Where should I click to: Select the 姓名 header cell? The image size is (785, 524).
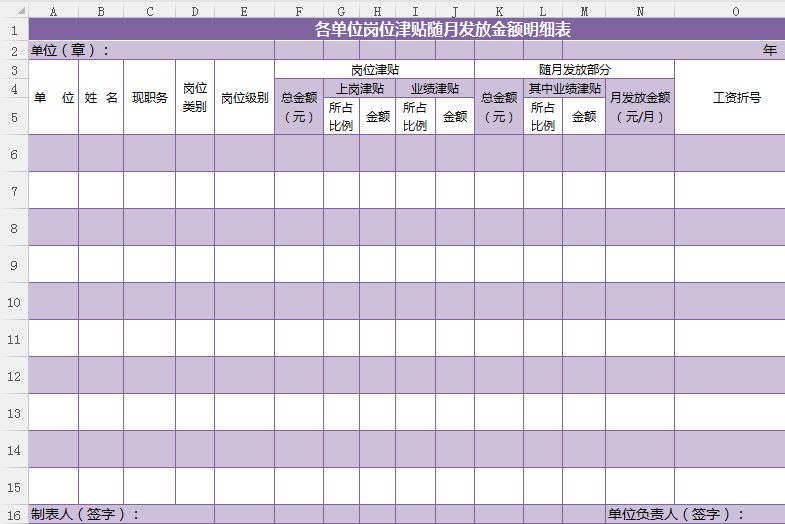point(101,98)
